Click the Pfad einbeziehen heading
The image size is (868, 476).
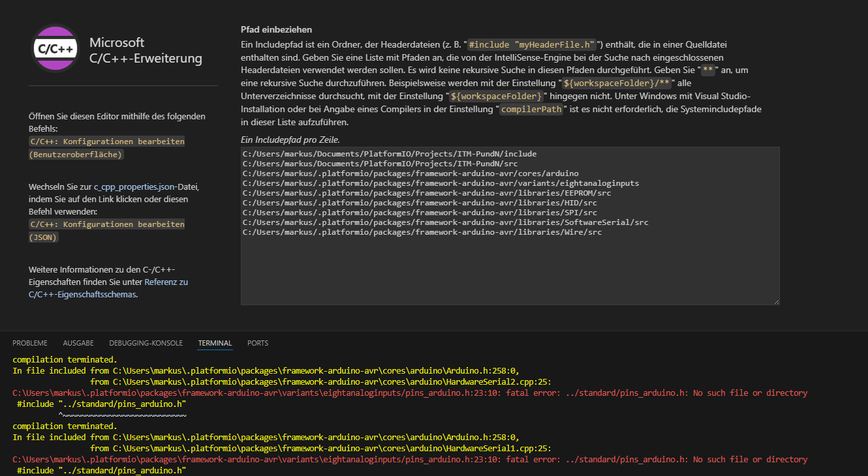[x=276, y=29]
